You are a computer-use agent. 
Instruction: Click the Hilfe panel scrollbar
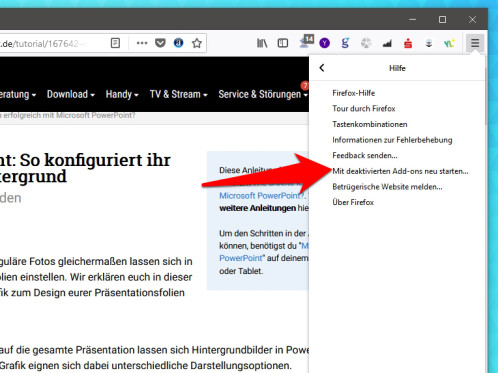click(486, 97)
